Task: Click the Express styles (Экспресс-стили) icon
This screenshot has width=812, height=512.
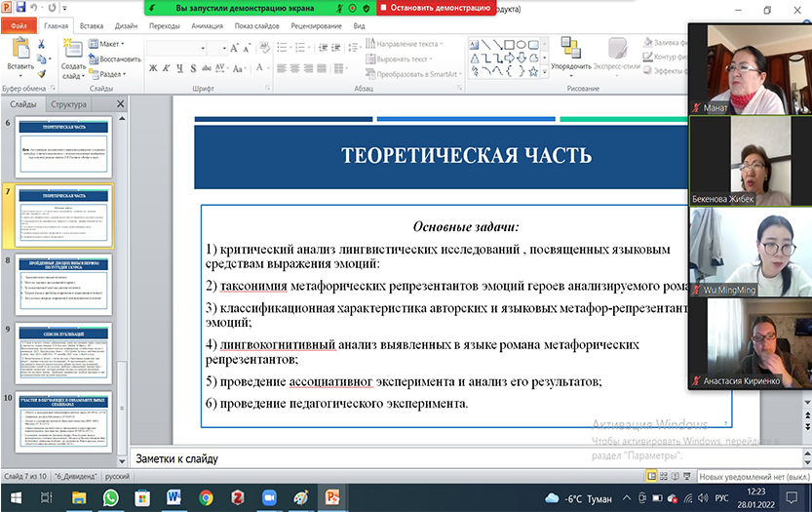Action: (616, 50)
